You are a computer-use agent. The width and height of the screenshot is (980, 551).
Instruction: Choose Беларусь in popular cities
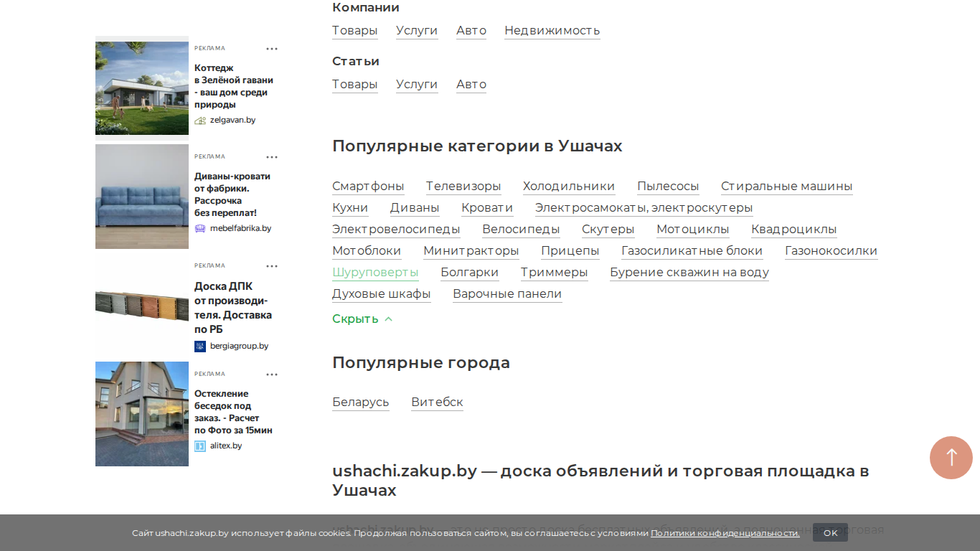coord(361,402)
